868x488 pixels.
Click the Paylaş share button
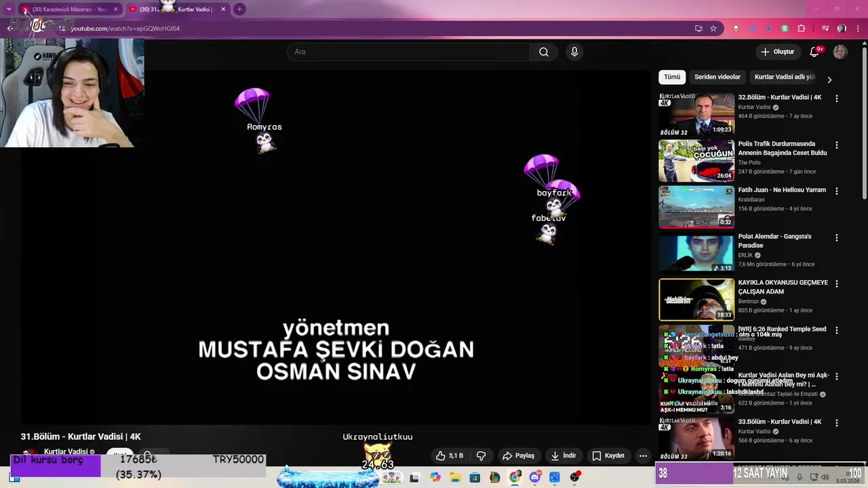[518, 455]
